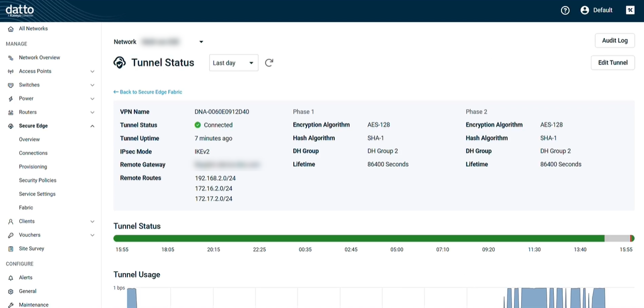
Task: Click the green Tunnel Status timeline bar
Action: [x=359, y=239]
